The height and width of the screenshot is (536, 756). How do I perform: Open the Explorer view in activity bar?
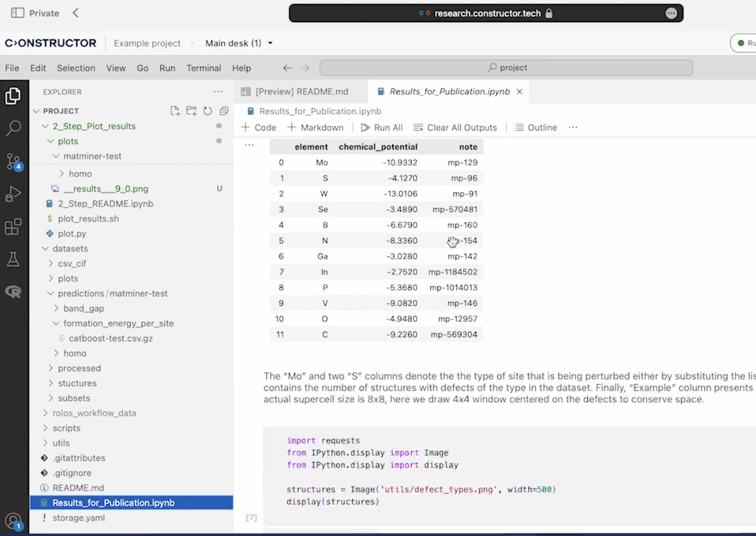pos(13,96)
